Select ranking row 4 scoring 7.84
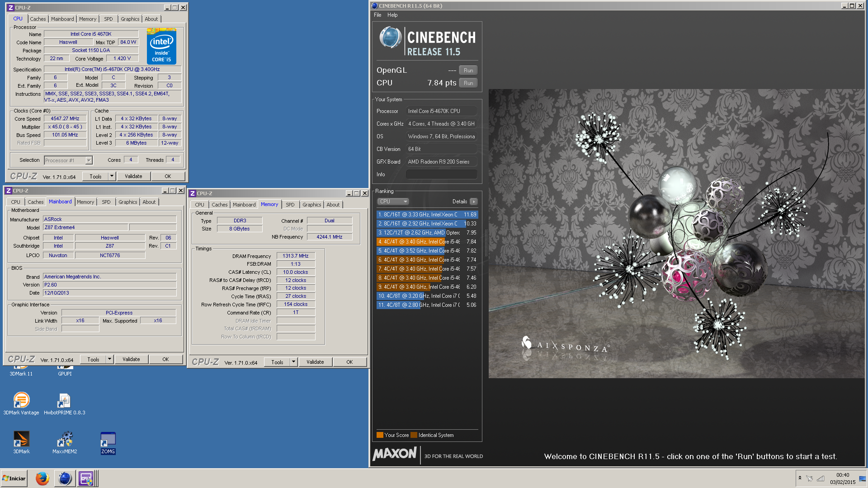Image resolution: width=868 pixels, height=488 pixels. point(427,242)
